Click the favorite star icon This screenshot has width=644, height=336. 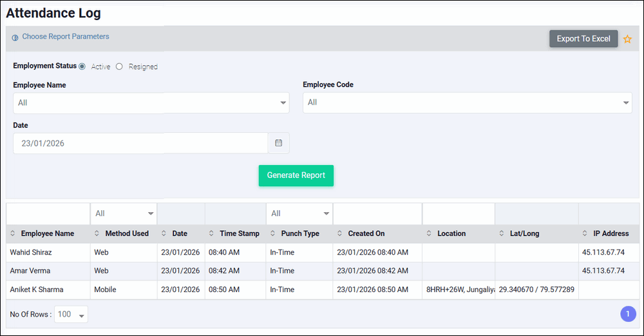pos(627,39)
